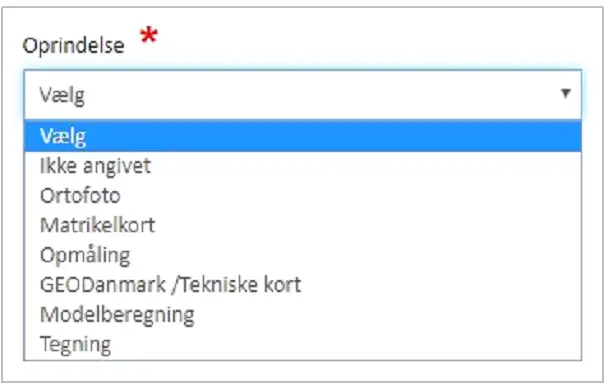The image size is (606, 386).
Task: Click the Oprindelse field label
Action: [x=73, y=46]
